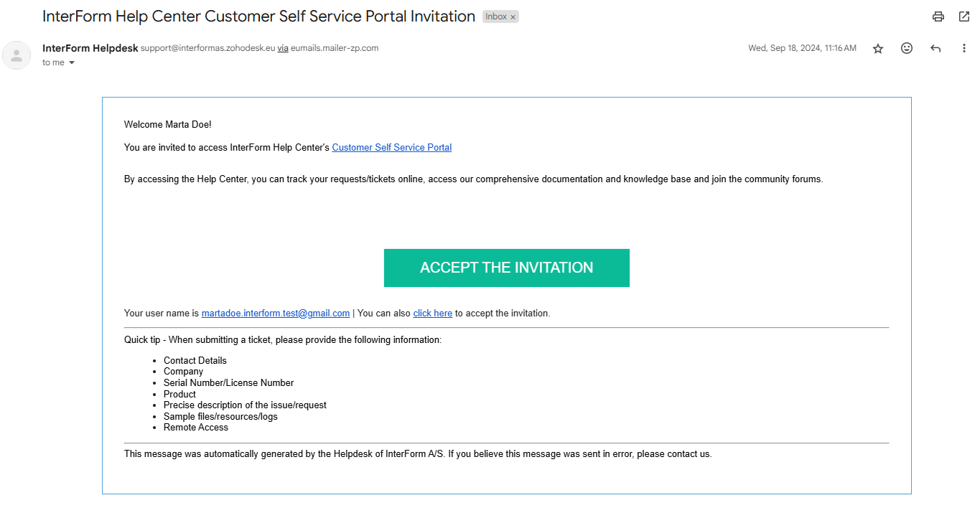Open the email in a new window
The width and height of the screenshot is (980, 513).
(x=964, y=17)
